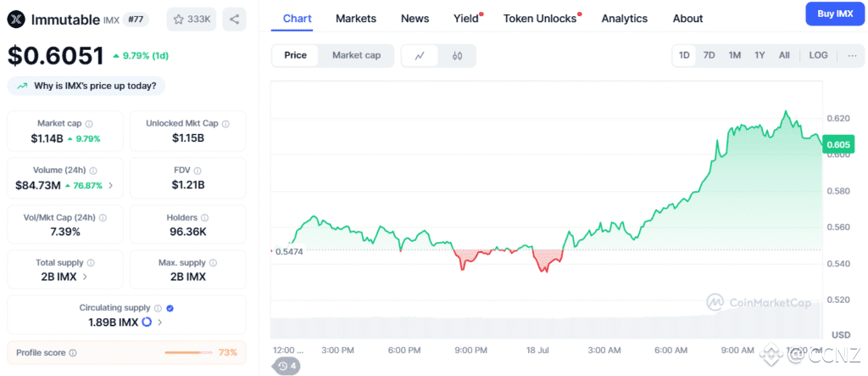This screenshot has height=376, width=868.
Task: Click the $1.21B FDV value
Action: point(188,185)
